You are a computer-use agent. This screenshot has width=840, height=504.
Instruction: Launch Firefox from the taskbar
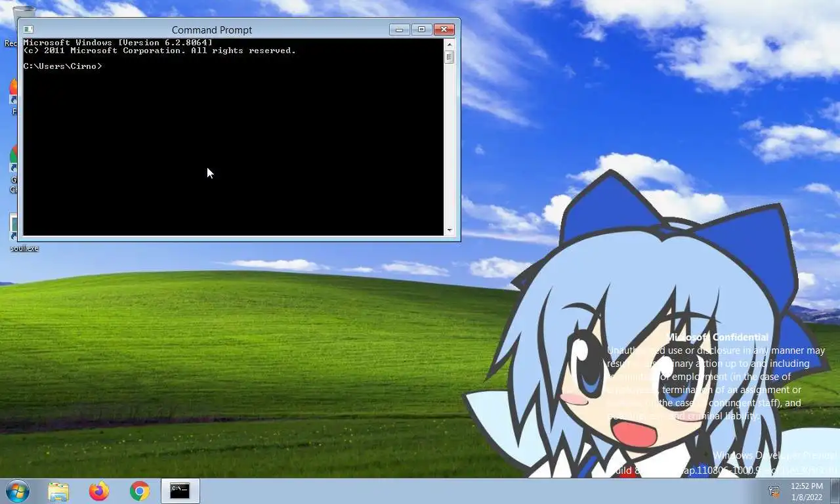(x=99, y=491)
